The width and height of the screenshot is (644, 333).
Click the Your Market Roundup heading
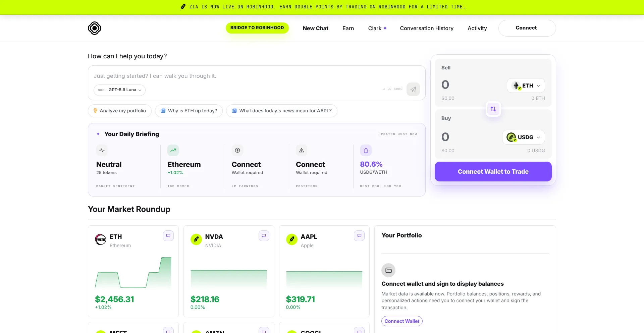pyautogui.click(x=129, y=209)
